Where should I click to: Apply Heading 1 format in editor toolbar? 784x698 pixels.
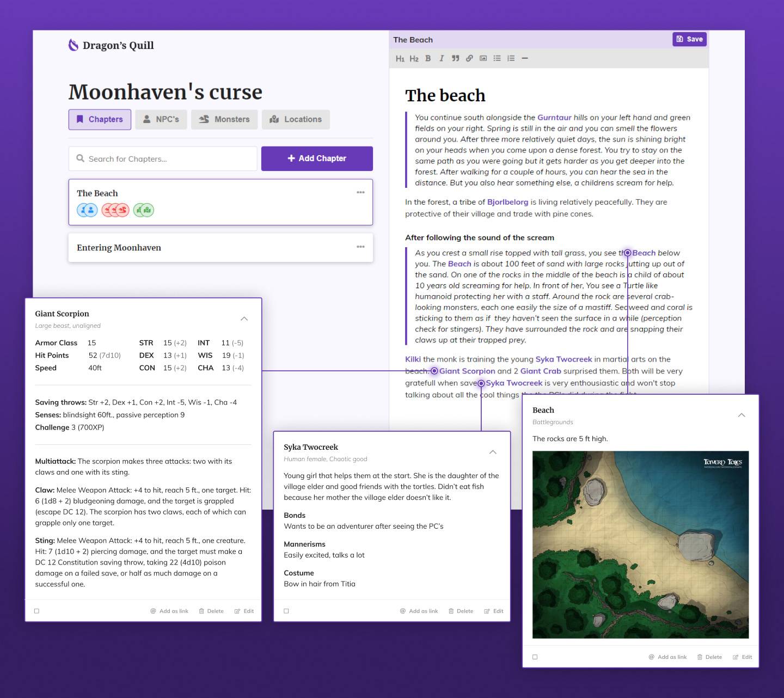400,59
